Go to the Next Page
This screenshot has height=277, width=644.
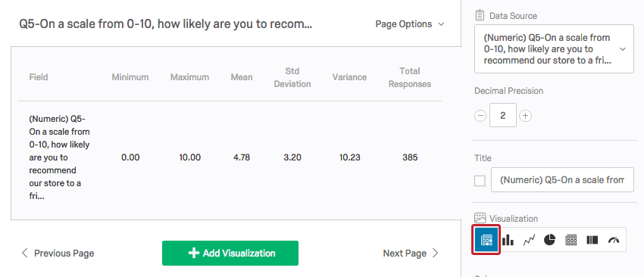[411, 254]
